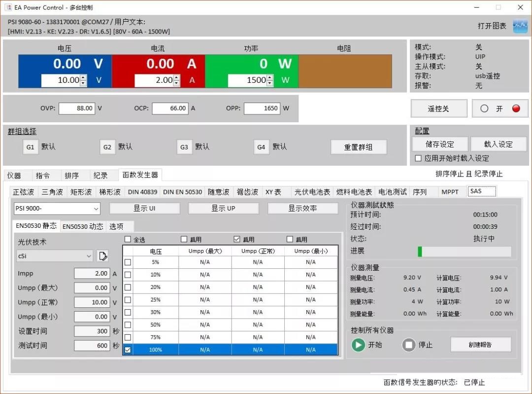Select the G3 group button
This screenshot has height=394, width=532.
(x=184, y=147)
